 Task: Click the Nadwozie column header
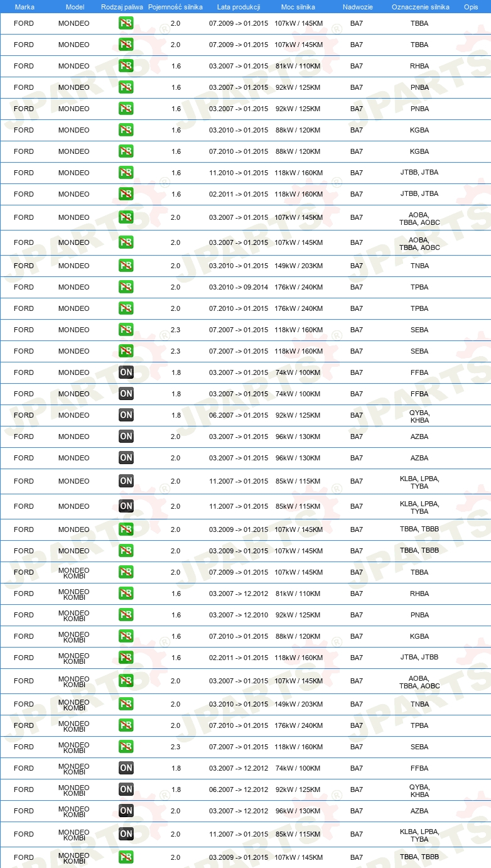tap(357, 7)
